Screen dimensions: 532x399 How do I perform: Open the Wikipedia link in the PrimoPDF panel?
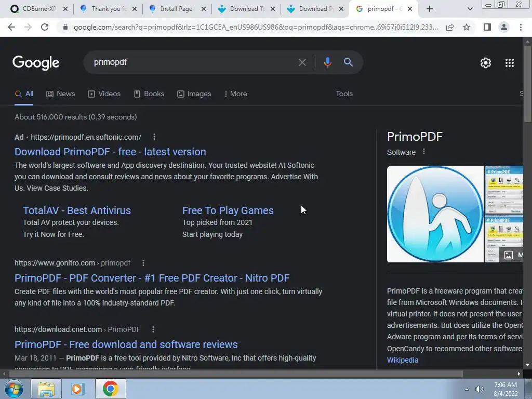(x=403, y=360)
